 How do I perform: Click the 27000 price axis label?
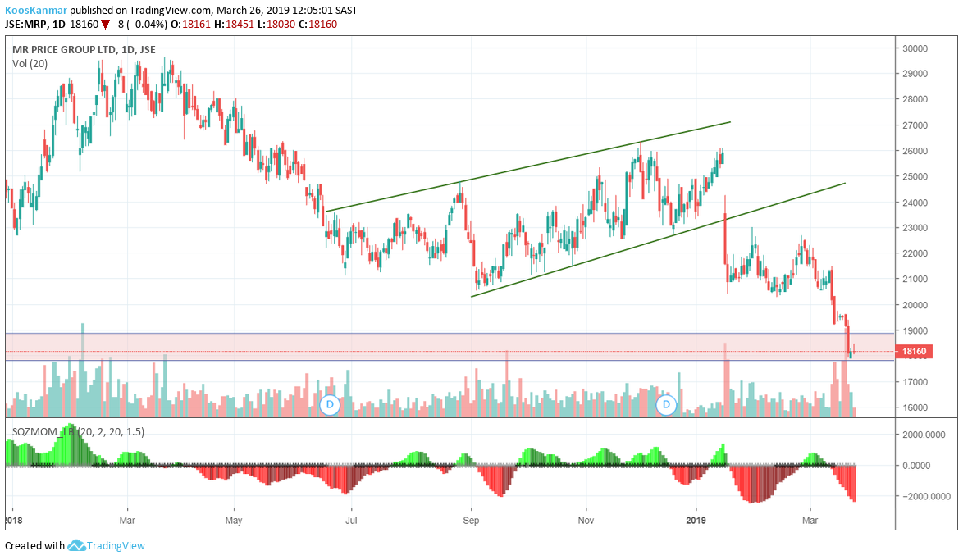915,125
